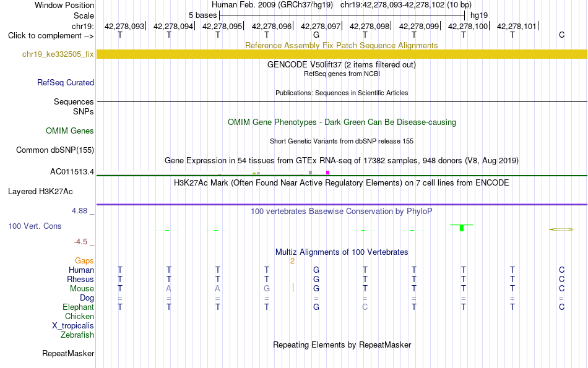Open Layered H3K27Ac track label
Image resolution: width=588 pixels, height=368 pixels.
[x=40, y=192]
